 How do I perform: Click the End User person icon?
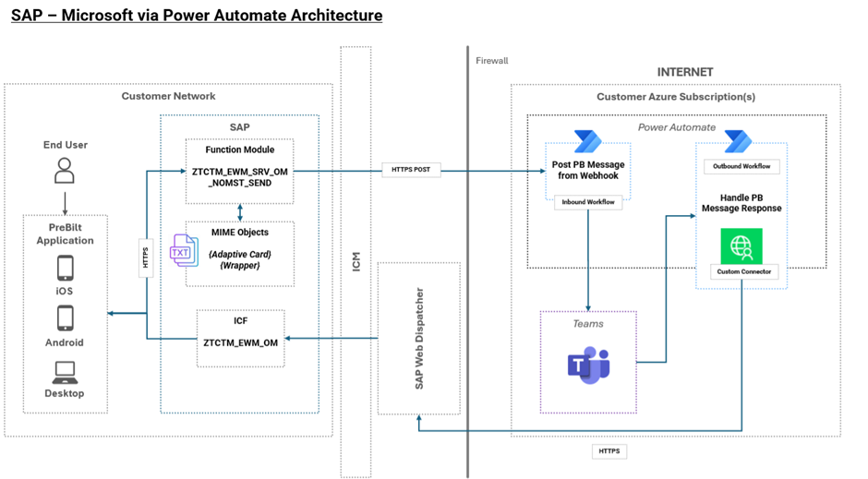pyautogui.click(x=65, y=171)
